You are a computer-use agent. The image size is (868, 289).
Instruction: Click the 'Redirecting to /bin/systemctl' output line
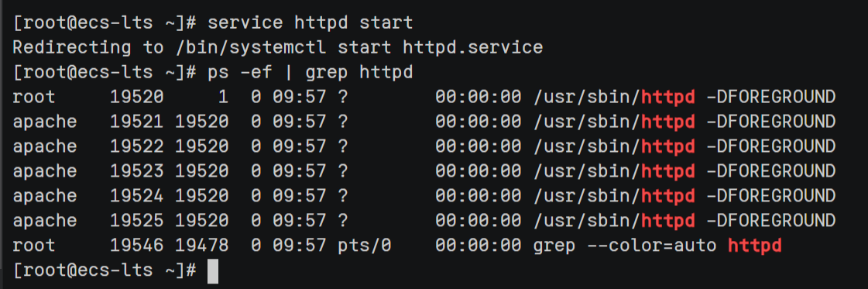coord(277,48)
